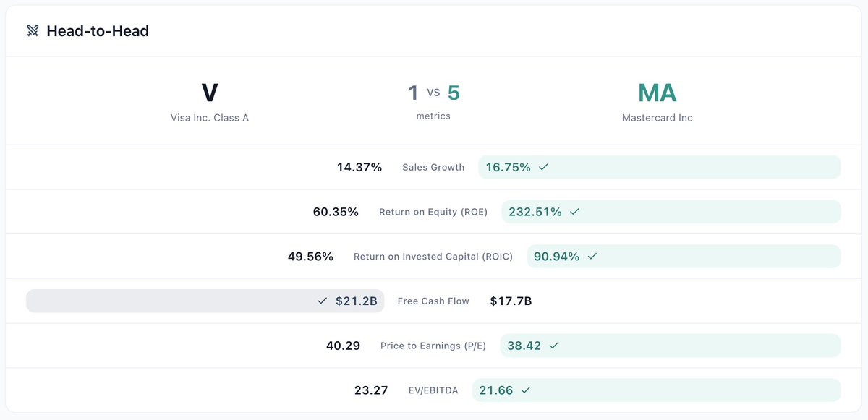Click Mastercard's $17.7B free cash flow value
The width and height of the screenshot is (868, 420).
tap(511, 301)
